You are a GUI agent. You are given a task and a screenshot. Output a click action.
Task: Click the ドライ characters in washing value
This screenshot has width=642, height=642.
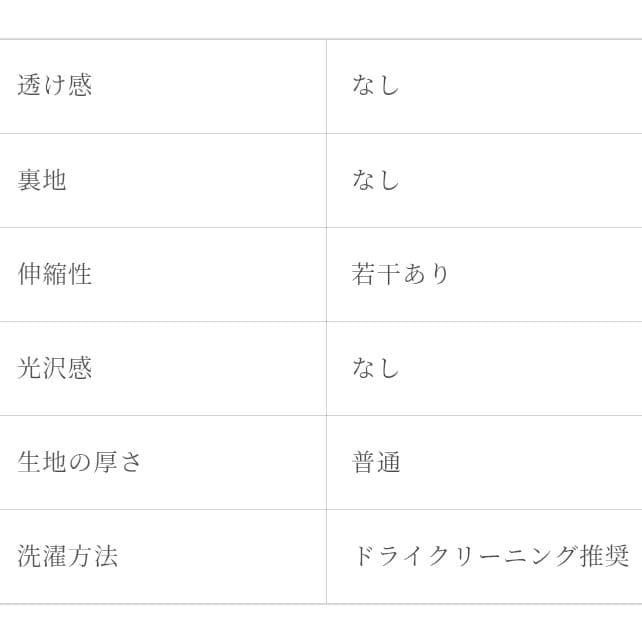388,556
